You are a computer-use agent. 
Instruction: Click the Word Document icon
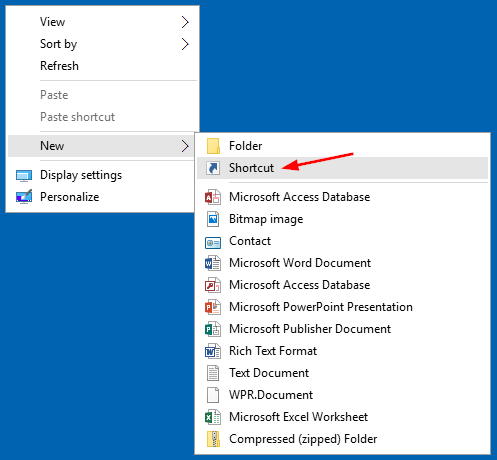click(x=213, y=263)
